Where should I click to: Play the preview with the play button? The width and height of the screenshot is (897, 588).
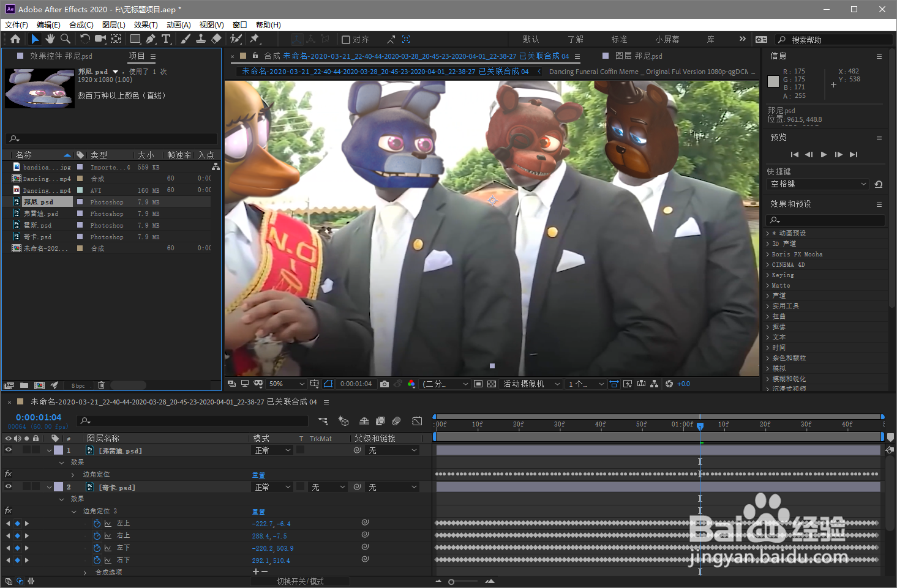(824, 154)
